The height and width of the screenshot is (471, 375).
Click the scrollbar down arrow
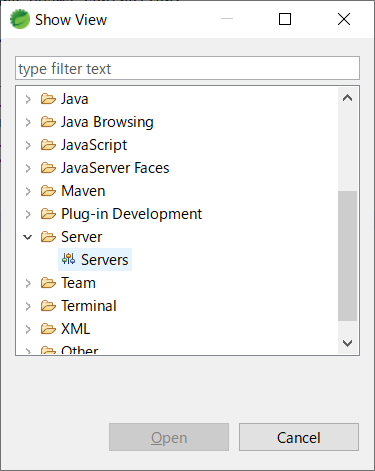348,343
